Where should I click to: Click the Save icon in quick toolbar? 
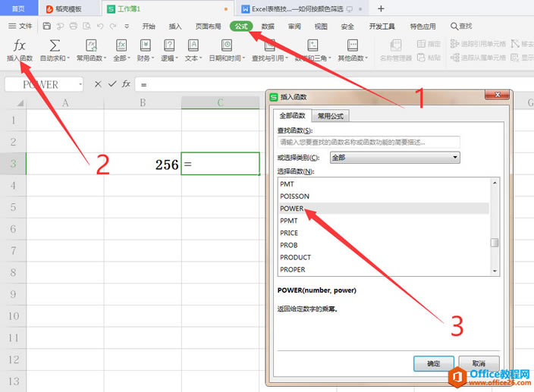point(47,27)
